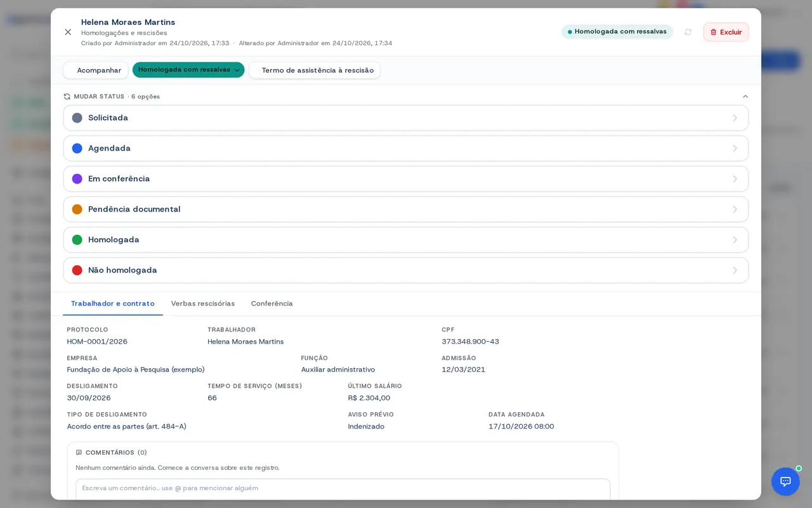Click the last salary R$ 2.304,00
Viewport: 812px width, 508px height.
tap(369, 398)
